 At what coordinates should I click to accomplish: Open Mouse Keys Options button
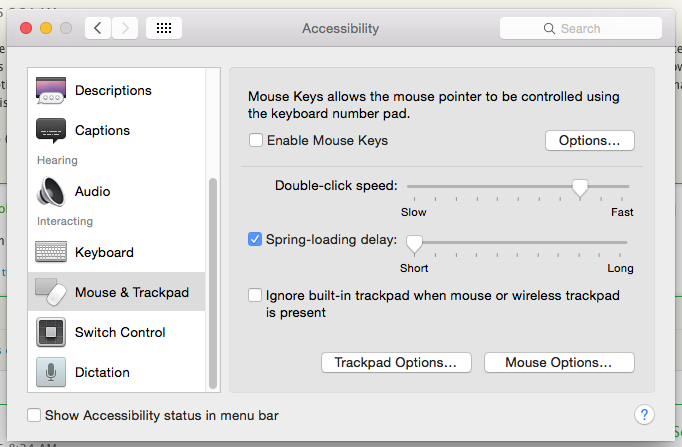click(589, 141)
